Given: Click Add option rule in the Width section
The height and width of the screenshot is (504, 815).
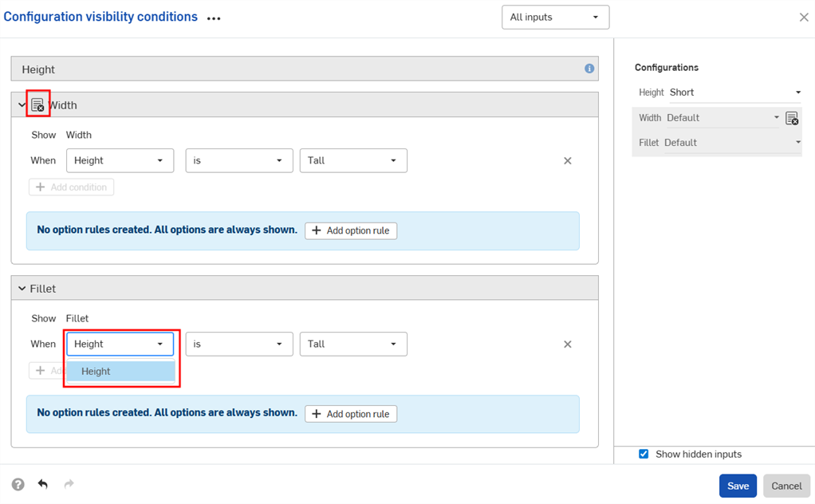Looking at the screenshot, I should (351, 230).
